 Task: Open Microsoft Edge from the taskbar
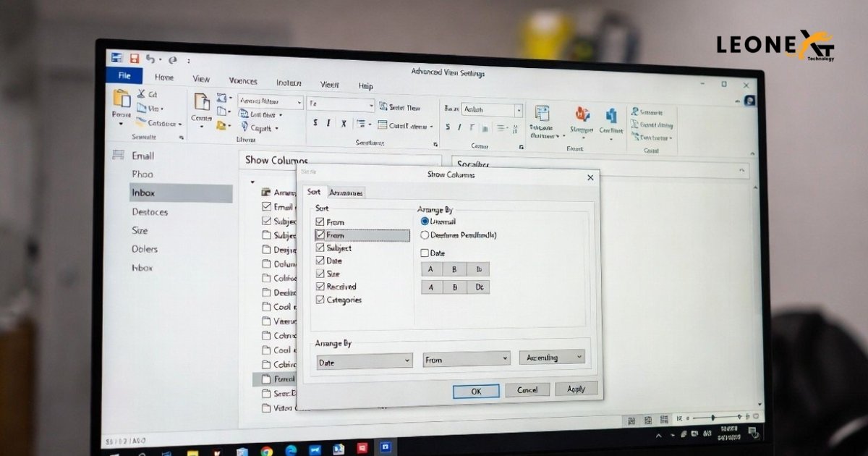291,451
